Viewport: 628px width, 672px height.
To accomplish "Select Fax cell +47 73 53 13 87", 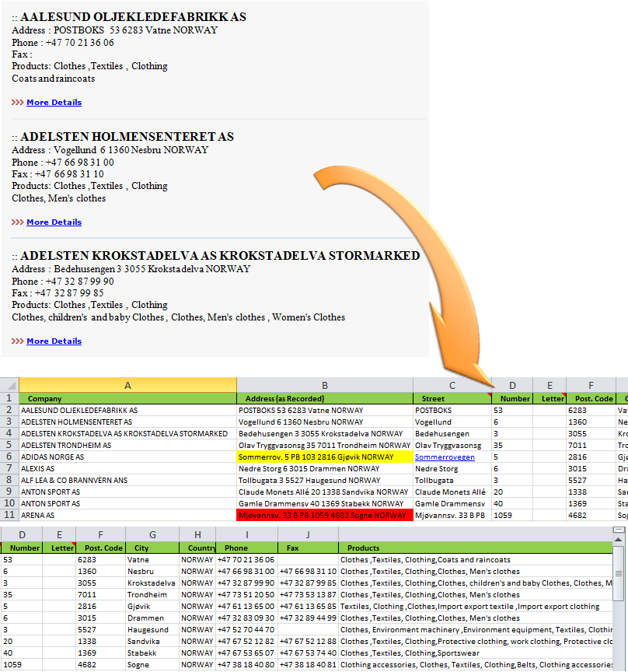I will [308, 595].
